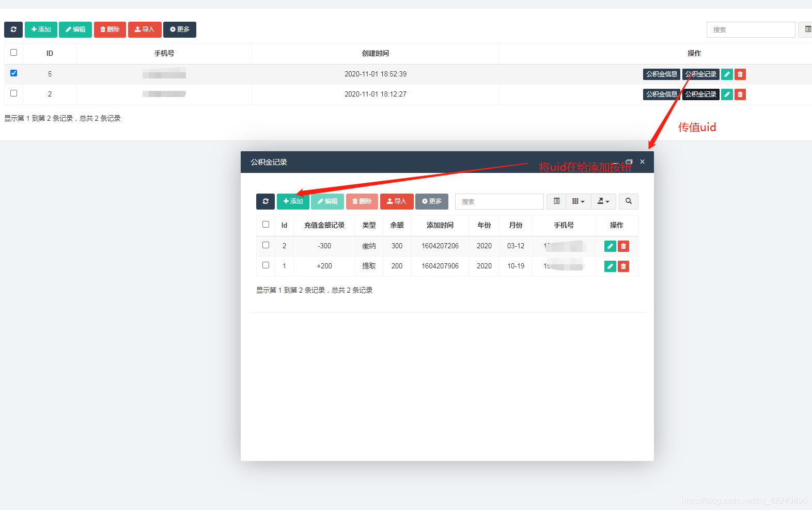Click 手机号 column header in main table
The width and height of the screenshot is (812, 510).
(164, 54)
